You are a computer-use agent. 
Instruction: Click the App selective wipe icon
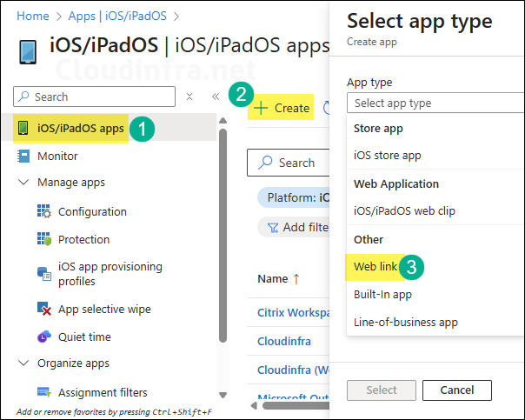coord(43,309)
